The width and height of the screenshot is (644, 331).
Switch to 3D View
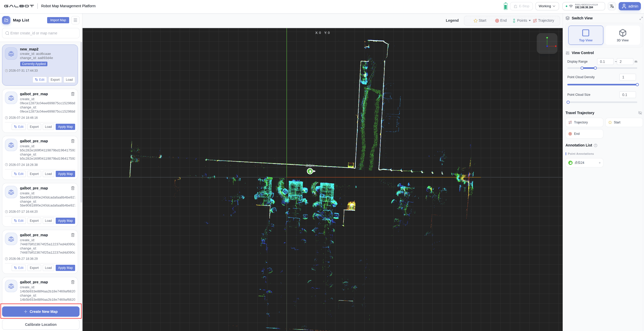coord(622,35)
